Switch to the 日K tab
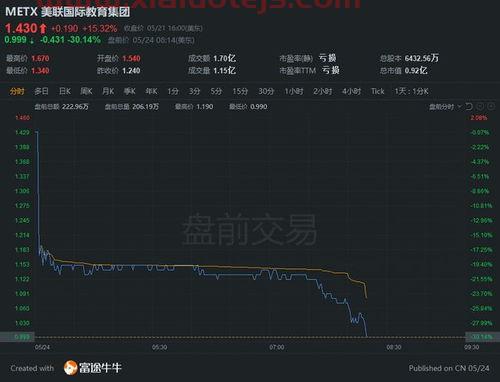The height and width of the screenshot is (382, 500). pyautogui.click(x=65, y=91)
